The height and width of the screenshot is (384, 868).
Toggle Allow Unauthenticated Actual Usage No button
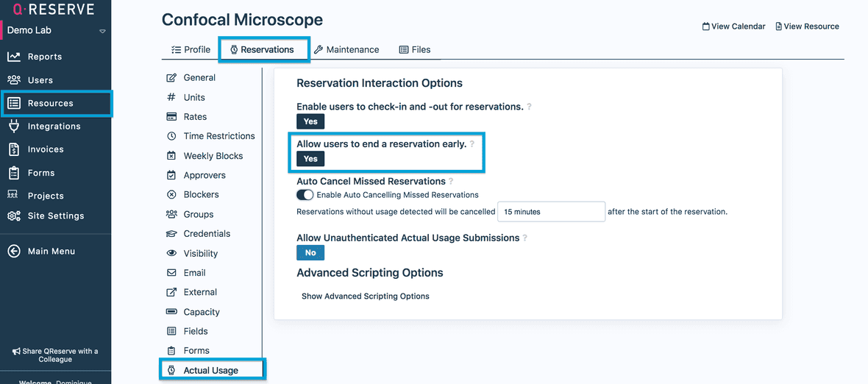pos(310,253)
